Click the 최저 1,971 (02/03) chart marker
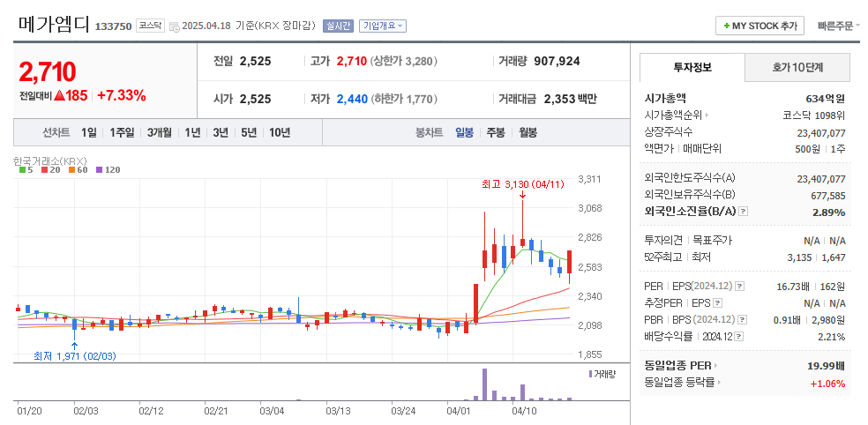The image size is (868, 425). pyautogui.click(x=75, y=356)
